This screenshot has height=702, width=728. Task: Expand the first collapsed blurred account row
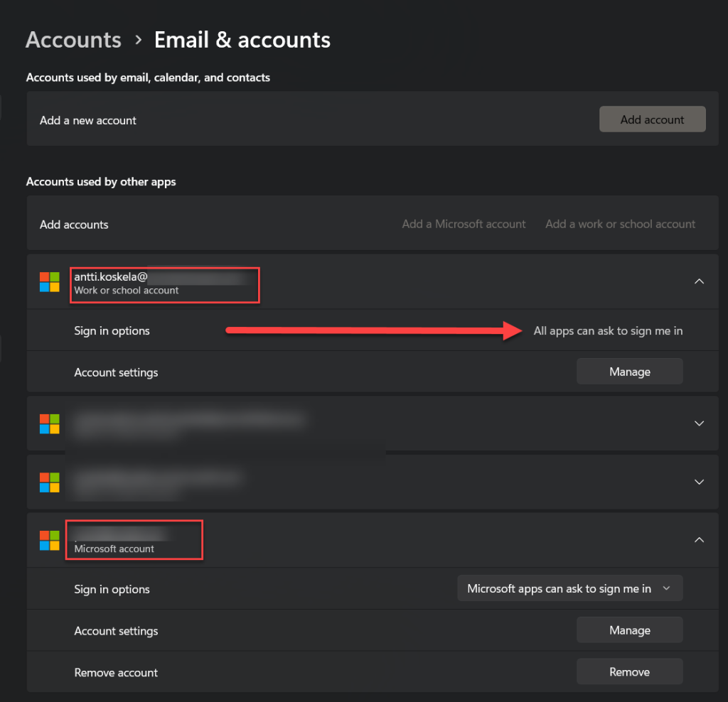coord(699,423)
